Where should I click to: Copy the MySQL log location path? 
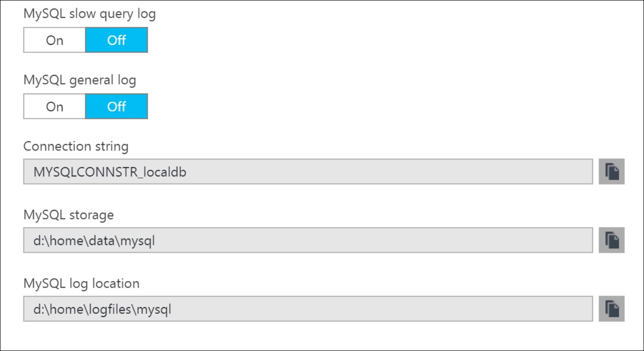612,309
